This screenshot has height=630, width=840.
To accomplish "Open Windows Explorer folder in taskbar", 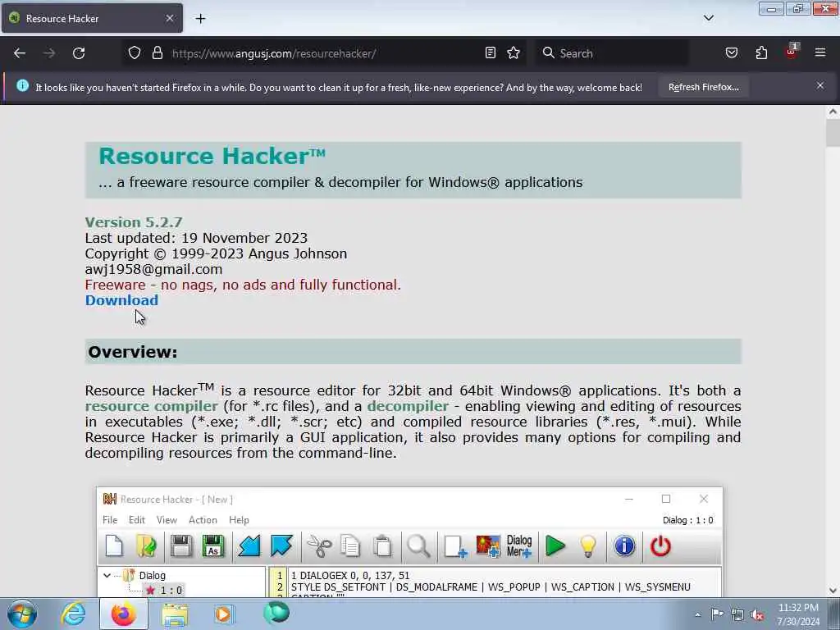I will pos(176,614).
